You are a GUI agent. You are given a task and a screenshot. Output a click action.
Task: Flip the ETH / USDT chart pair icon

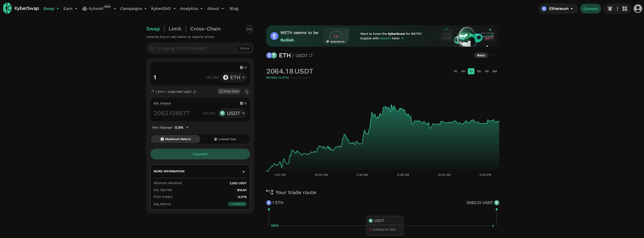click(311, 55)
